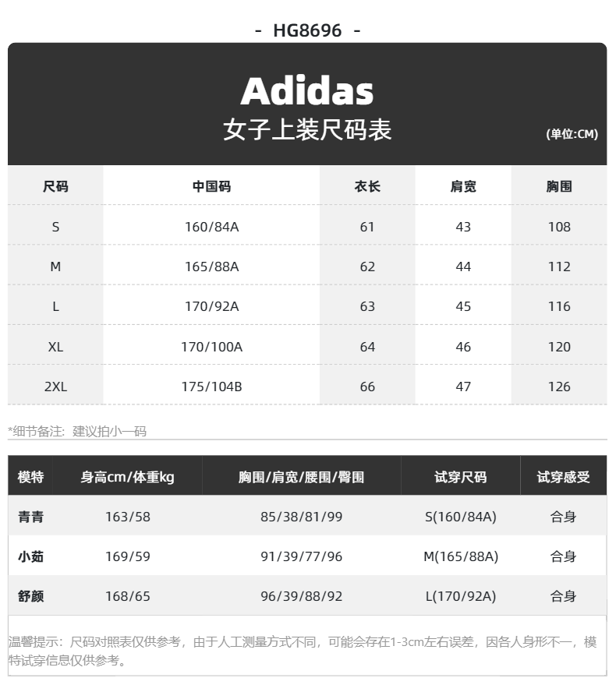The height and width of the screenshot is (692, 616).
Task: Click the HG8696 product code title
Action: (308, 30)
